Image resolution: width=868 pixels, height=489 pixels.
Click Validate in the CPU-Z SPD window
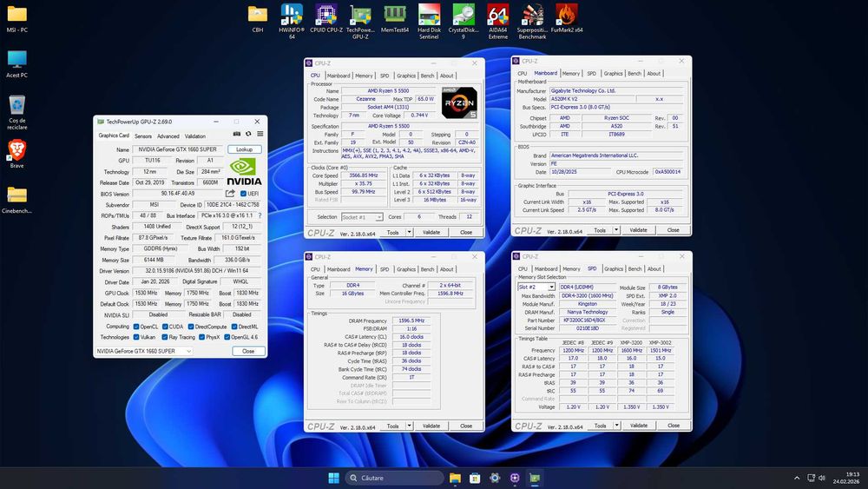[x=638, y=426]
